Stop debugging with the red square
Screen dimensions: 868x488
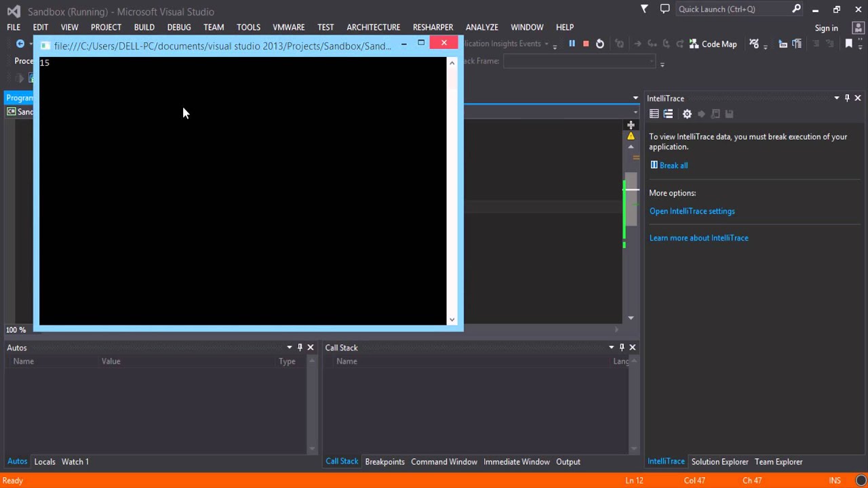pos(586,43)
